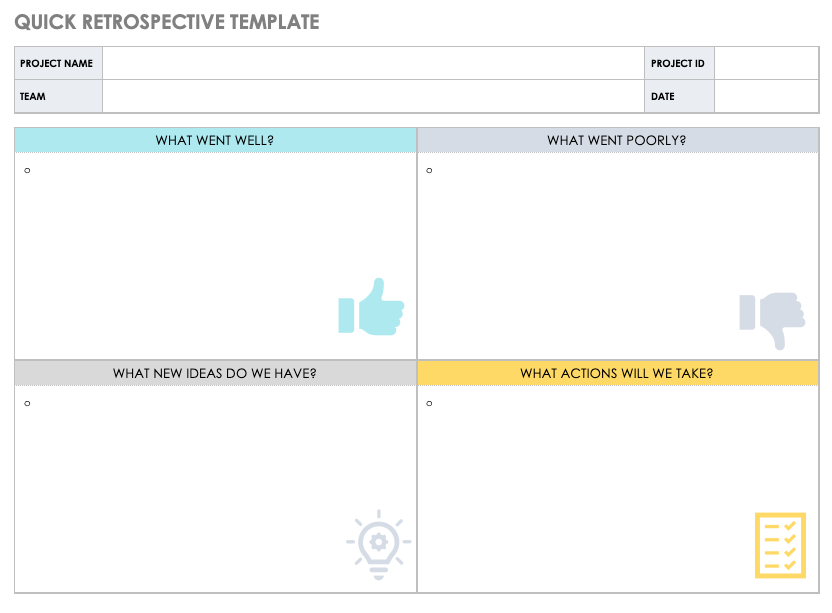Click the bullet under actions section
The width and height of the screenshot is (832, 613).
pyautogui.click(x=429, y=403)
